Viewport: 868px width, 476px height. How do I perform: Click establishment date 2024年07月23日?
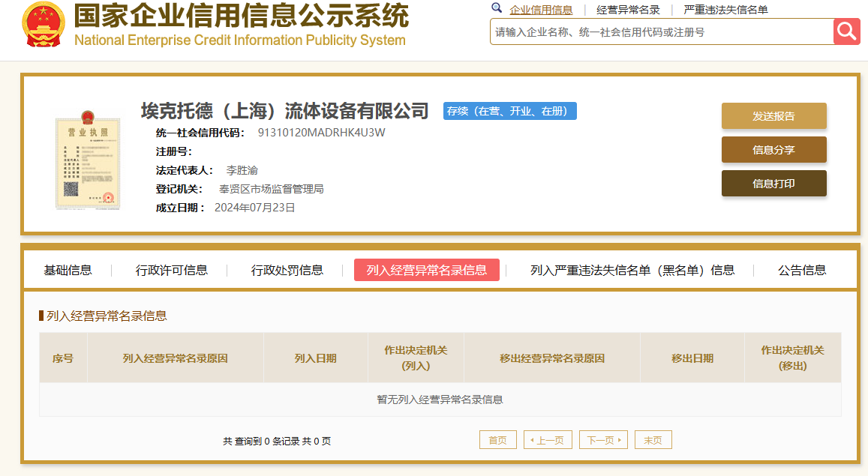pos(254,208)
